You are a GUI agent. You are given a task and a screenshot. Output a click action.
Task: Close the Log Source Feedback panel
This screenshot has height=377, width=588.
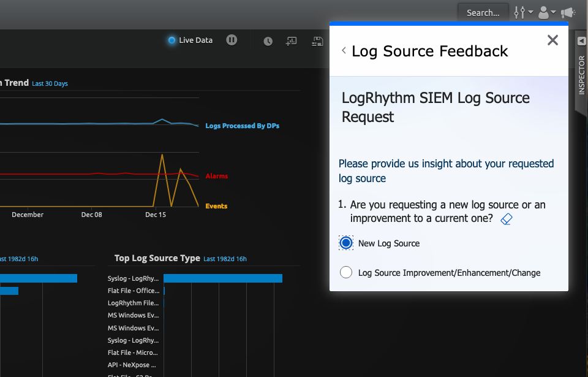[x=552, y=40]
